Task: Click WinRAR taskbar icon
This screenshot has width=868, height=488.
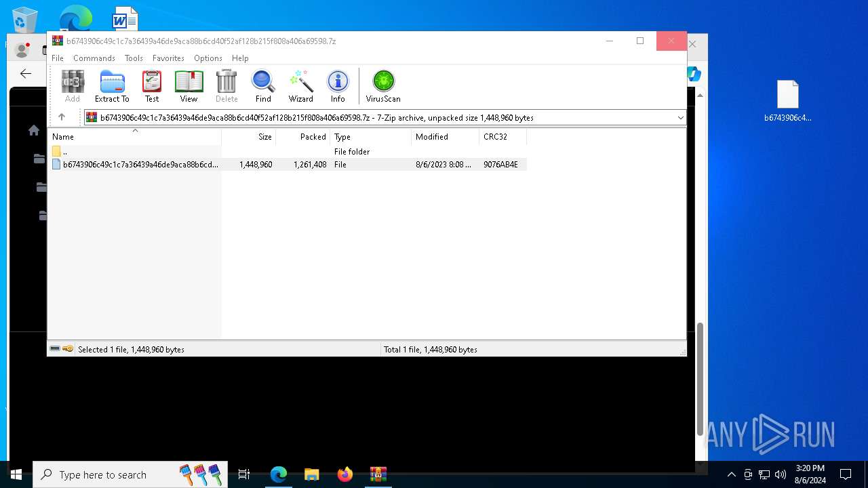Action: tap(378, 474)
